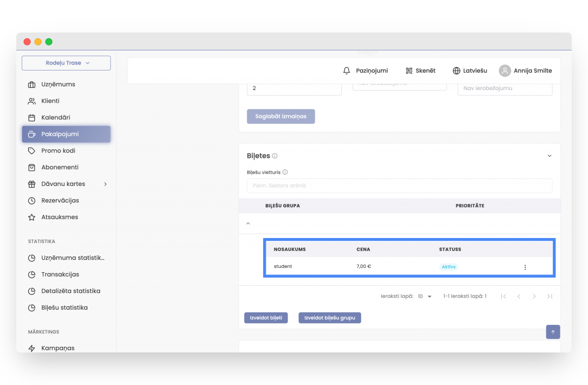
Task: Collapse the ticket group row
Action: click(248, 223)
